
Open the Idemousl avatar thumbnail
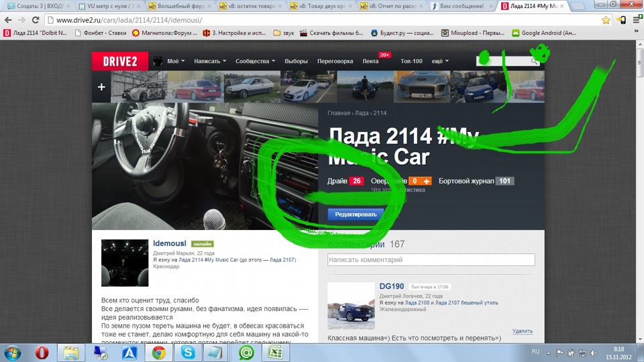tap(125, 263)
